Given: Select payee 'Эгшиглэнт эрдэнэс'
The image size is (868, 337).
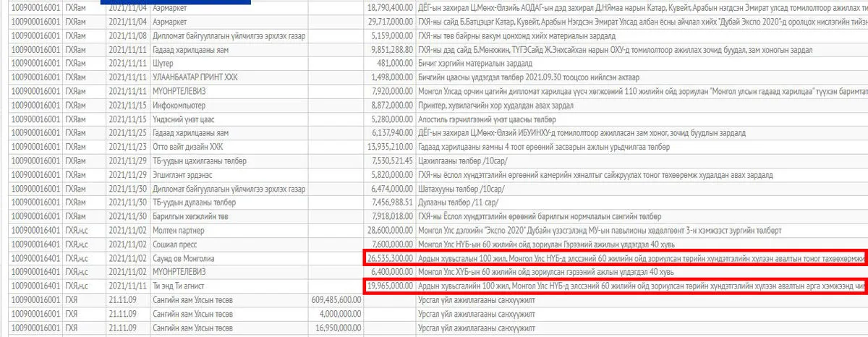Looking at the screenshot, I should [184, 175].
